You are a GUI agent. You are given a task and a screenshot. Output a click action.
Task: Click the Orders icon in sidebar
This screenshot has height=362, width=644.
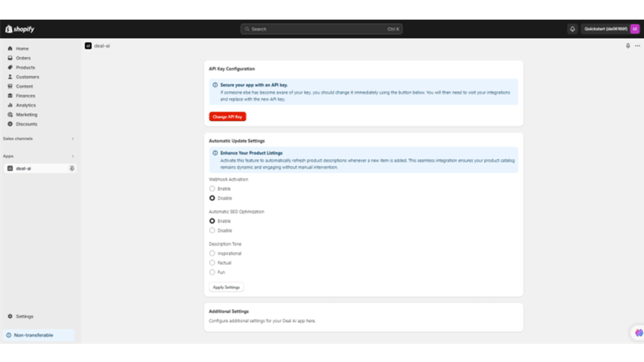[x=10, y=58]
